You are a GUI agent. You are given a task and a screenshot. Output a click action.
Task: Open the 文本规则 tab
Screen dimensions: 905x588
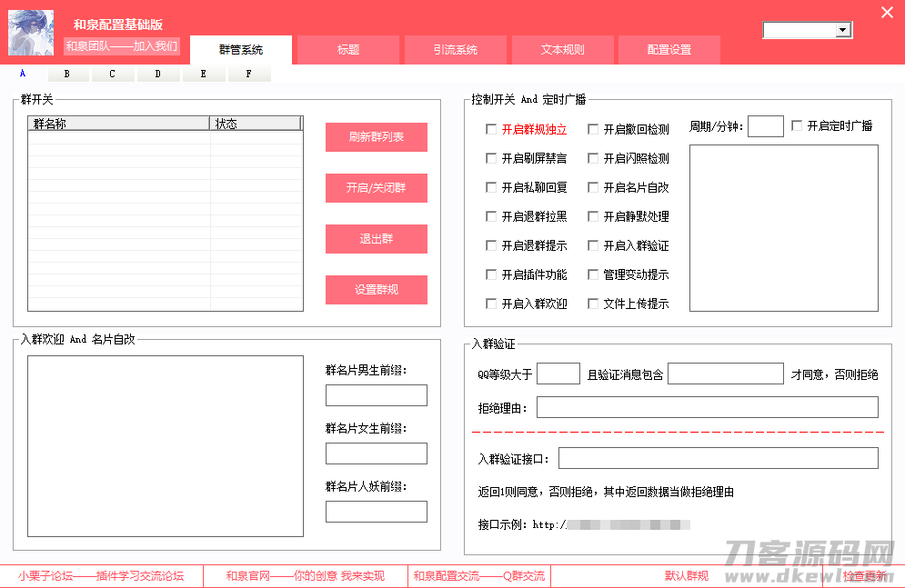point(563,50)
